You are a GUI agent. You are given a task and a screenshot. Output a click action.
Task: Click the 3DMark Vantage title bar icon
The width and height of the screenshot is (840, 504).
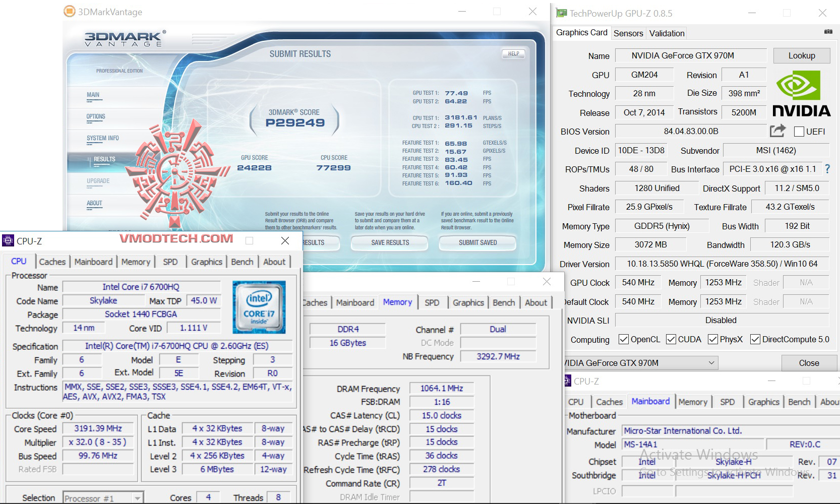pyautogui.click(x=69, y=11)
